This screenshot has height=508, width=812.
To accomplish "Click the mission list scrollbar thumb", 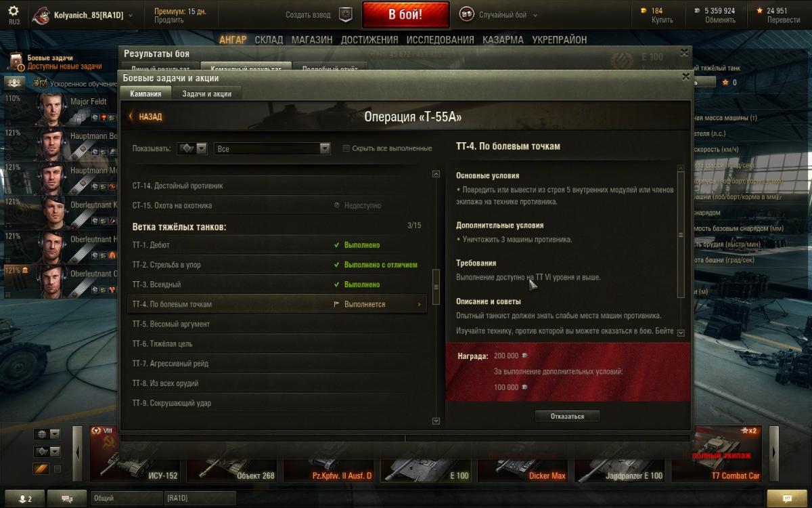I will 436,279.
